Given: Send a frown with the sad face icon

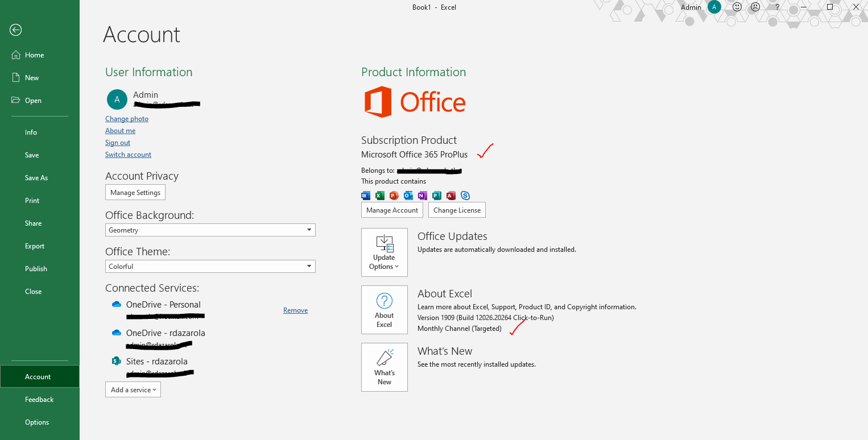Looking at the screenshot, I should [x=755, y=7].
